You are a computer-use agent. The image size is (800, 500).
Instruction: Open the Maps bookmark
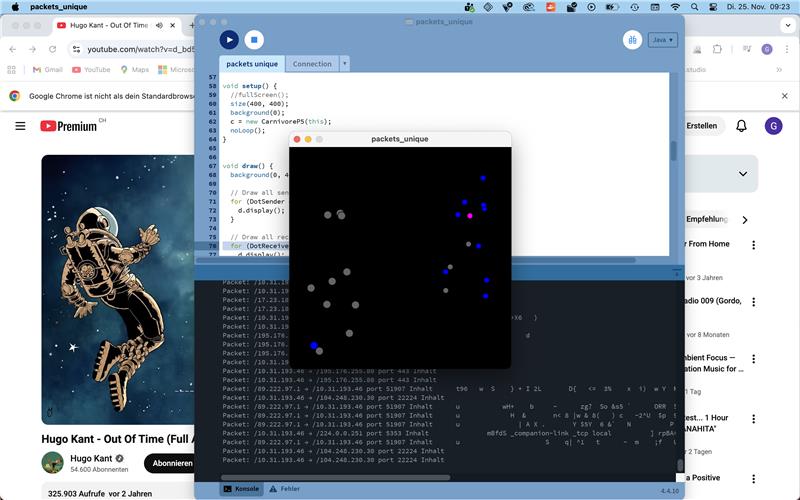click(134, 70)
